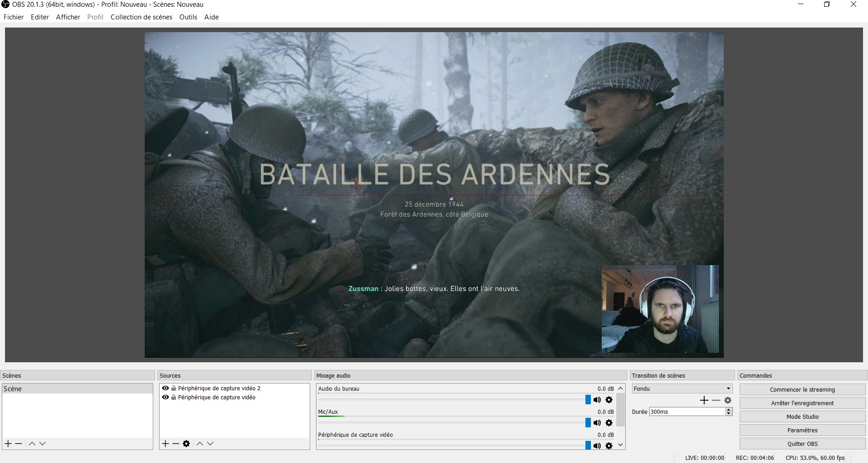
Task: Open Audio du bureau settings gear
Action: (609, 400)
